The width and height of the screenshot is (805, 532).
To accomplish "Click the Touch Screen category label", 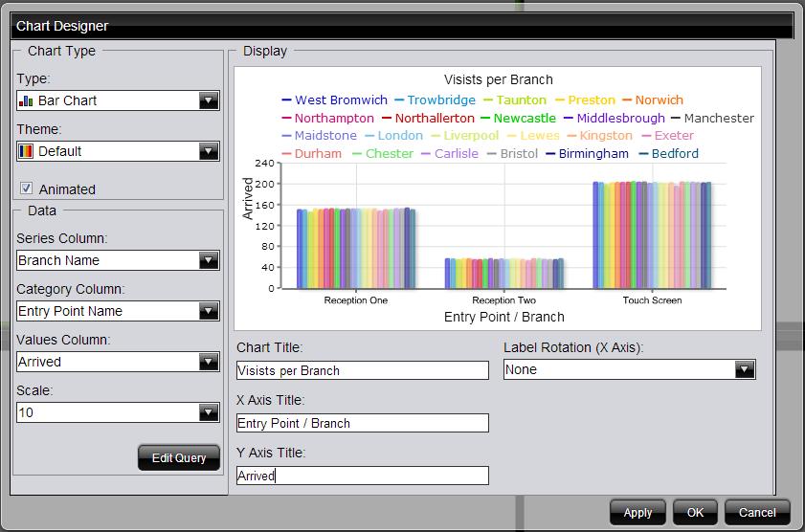I will pos(652,300).
